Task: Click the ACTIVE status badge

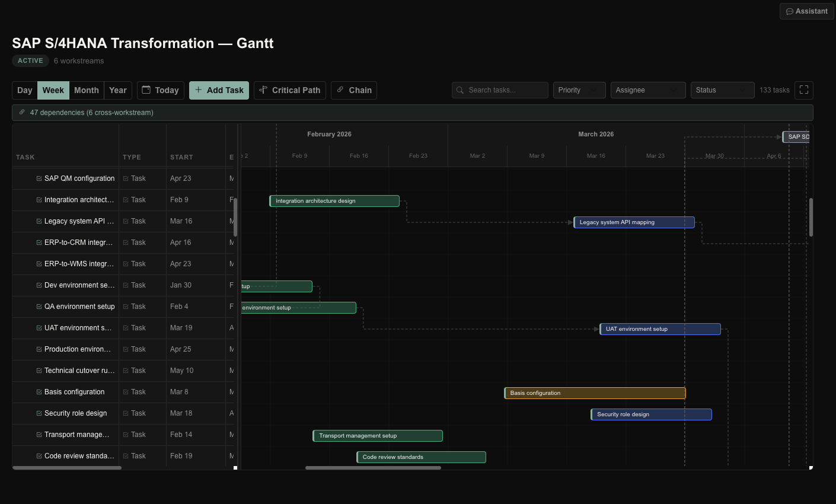Action: point(30,60)
